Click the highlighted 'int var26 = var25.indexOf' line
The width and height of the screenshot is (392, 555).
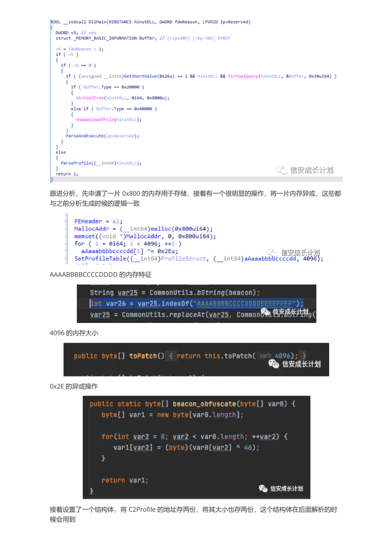197,304
